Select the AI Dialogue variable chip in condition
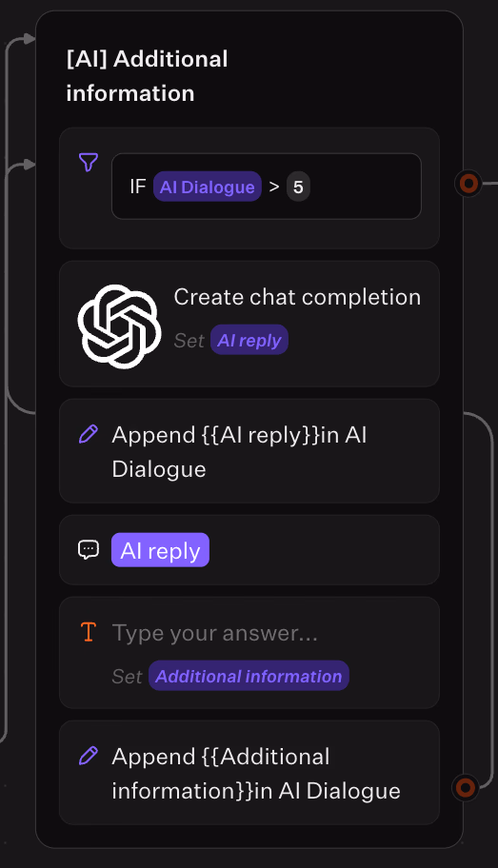 tap(208, 187)
